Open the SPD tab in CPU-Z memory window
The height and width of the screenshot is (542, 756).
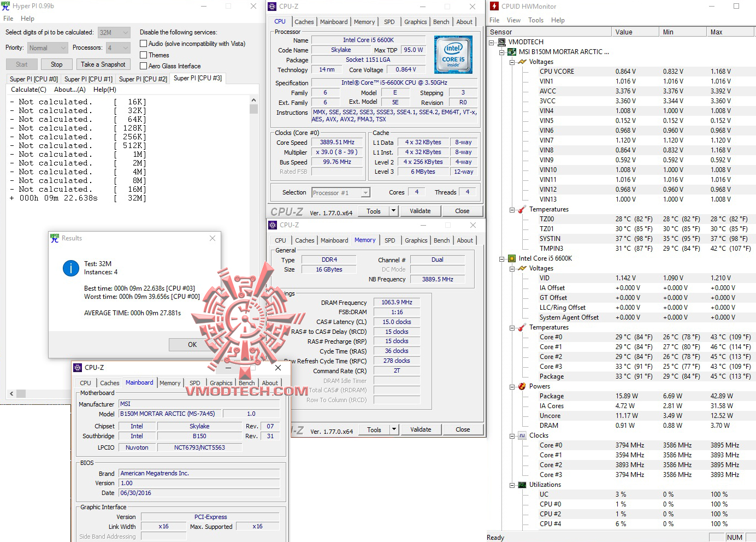pos(390,240)
